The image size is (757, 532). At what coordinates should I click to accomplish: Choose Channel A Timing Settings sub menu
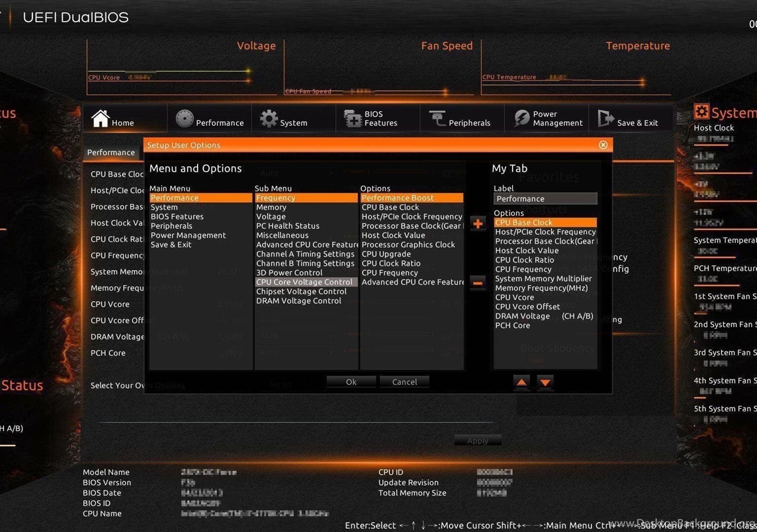pyautogui.click(x=306, y=254)
